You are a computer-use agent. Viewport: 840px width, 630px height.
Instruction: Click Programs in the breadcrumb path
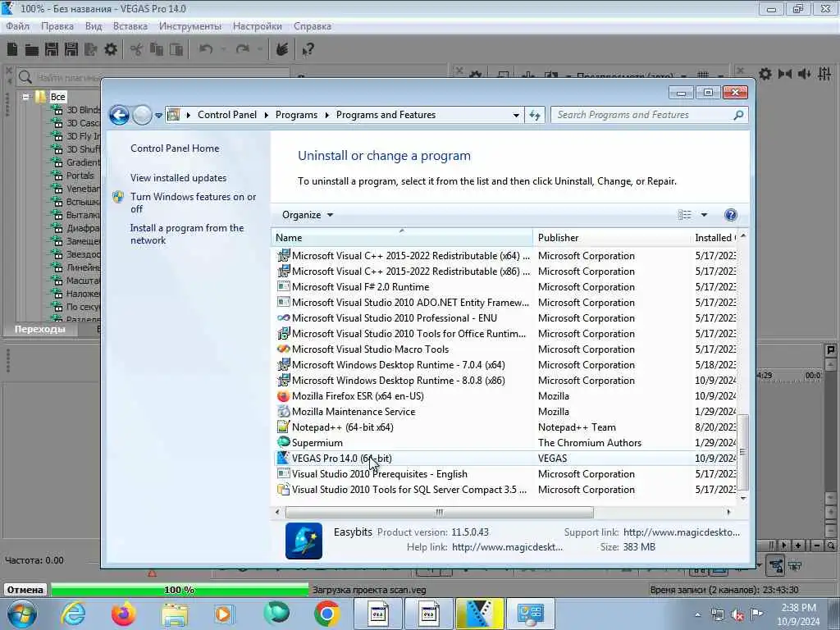(x=296, y=115)
